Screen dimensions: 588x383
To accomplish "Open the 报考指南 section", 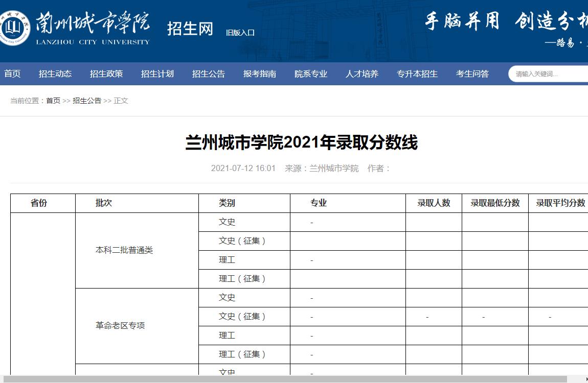I will click(x=260, y=74).
